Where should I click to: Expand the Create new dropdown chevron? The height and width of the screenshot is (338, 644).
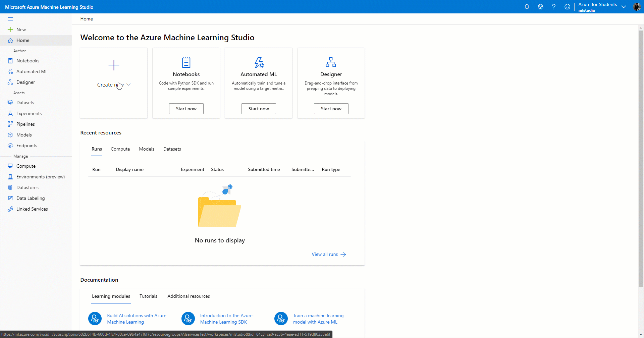coord(128,85)
